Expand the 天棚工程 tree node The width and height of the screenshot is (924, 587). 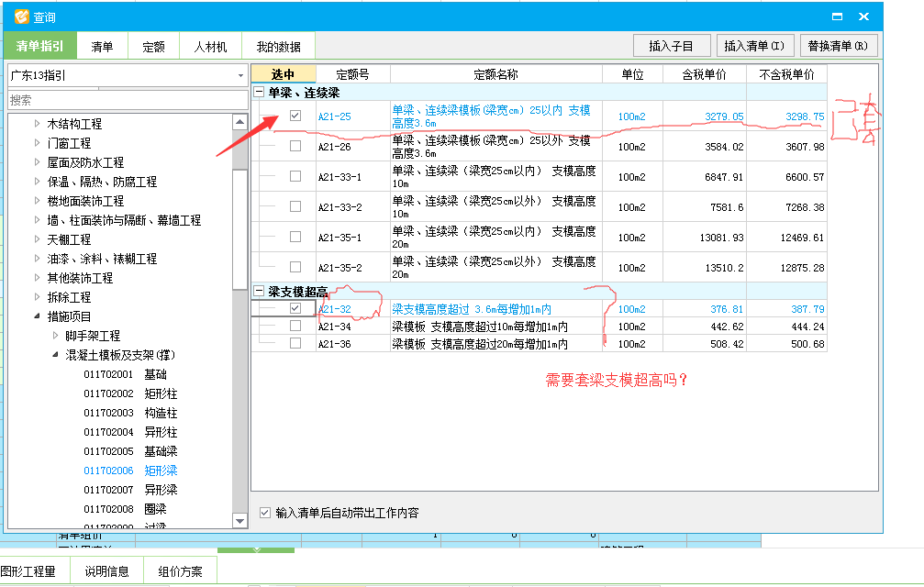pos(37,239)
